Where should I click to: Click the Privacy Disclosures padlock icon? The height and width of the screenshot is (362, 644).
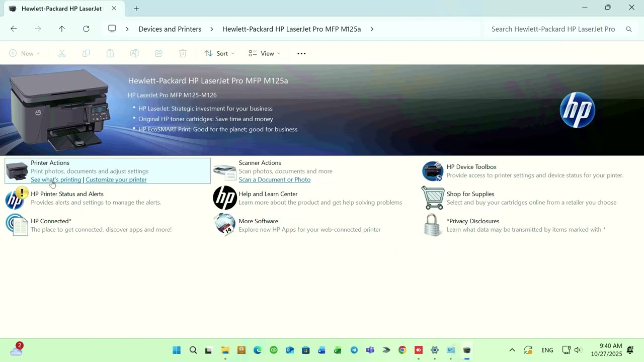pos(433,225)
